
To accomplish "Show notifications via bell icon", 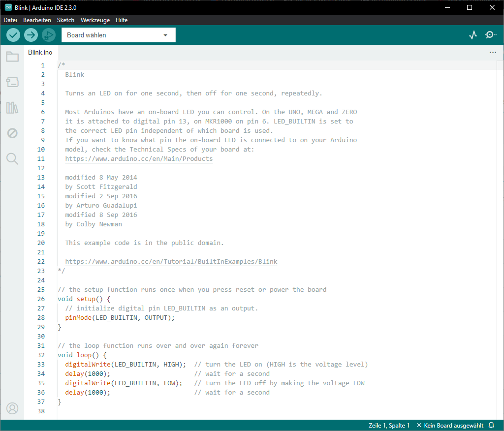I will click(491, 425).
